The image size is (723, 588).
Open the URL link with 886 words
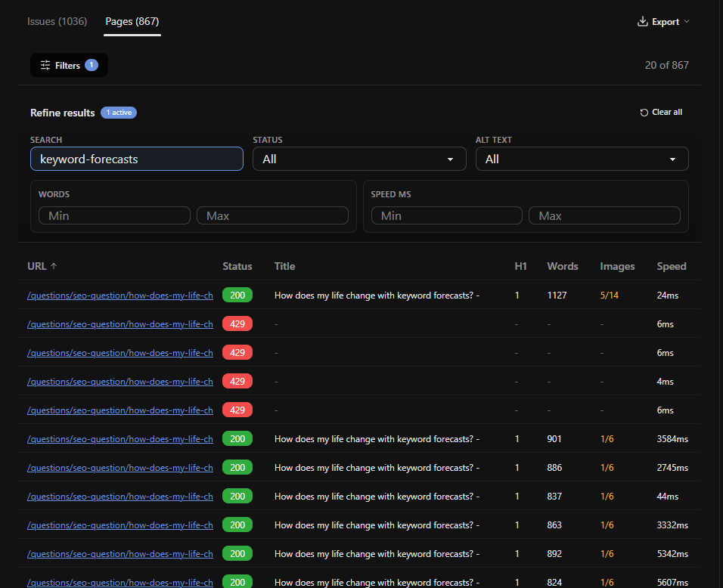120,468
